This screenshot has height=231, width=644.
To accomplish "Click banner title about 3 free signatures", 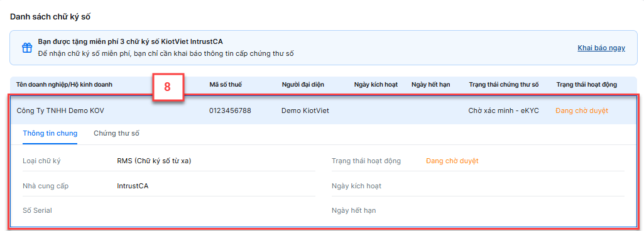I will pyautogui.click(x=131, y=41).
